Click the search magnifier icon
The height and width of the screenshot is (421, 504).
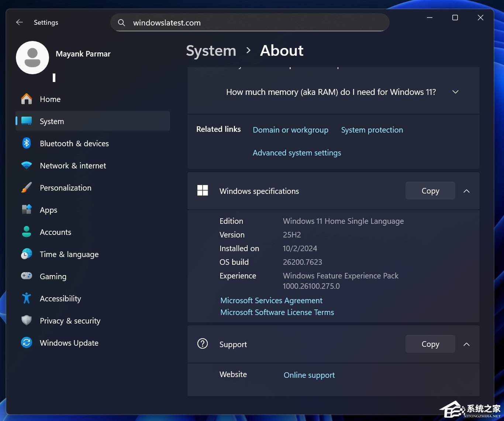pos(121,23)
